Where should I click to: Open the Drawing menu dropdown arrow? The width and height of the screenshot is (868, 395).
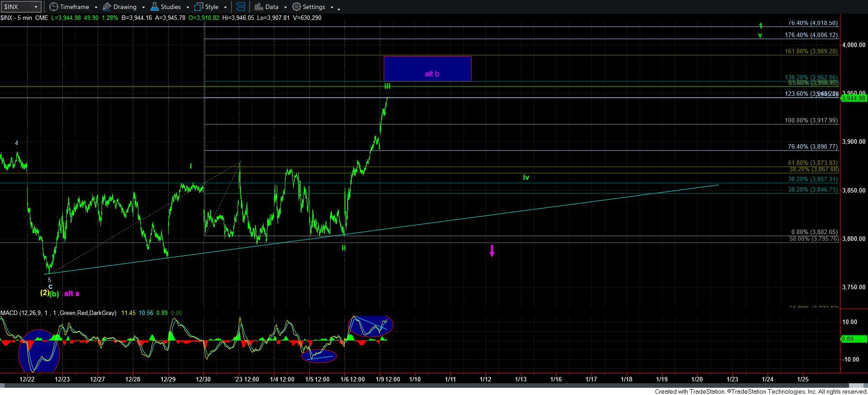pyautogui.click(x=143, y=7)
